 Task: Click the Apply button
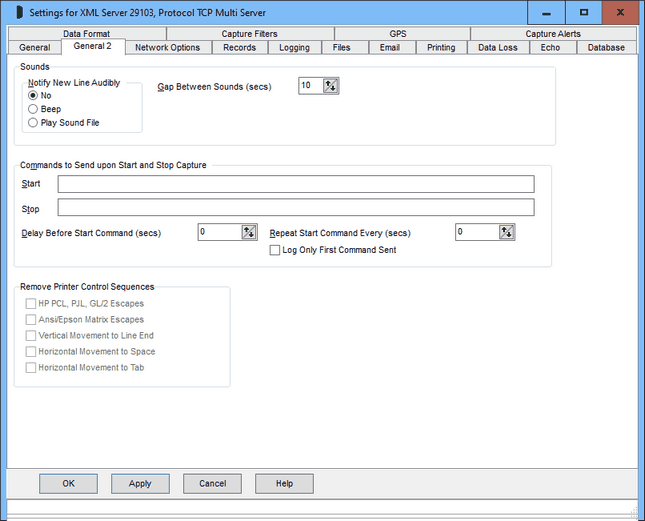[140, 483]
